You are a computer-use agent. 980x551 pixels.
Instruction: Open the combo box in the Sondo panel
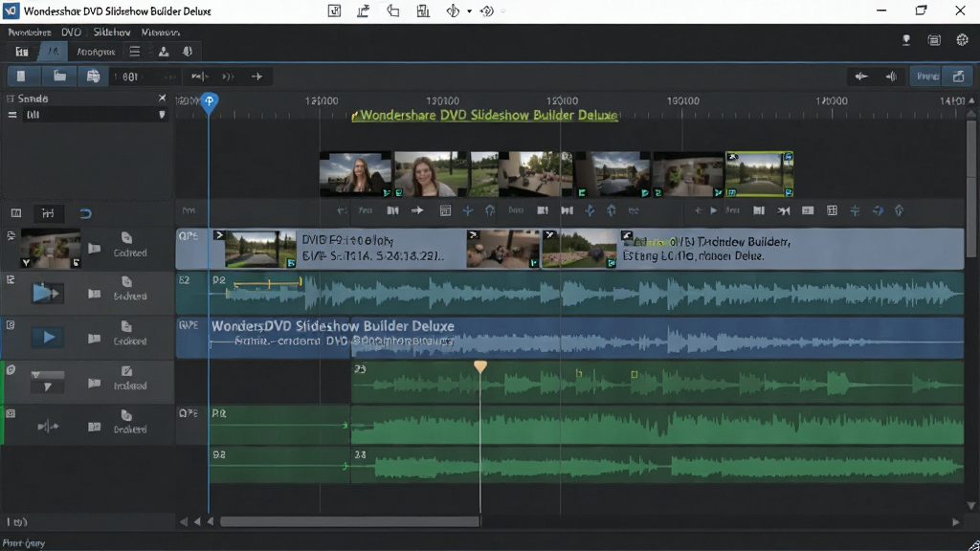(96, 115)
